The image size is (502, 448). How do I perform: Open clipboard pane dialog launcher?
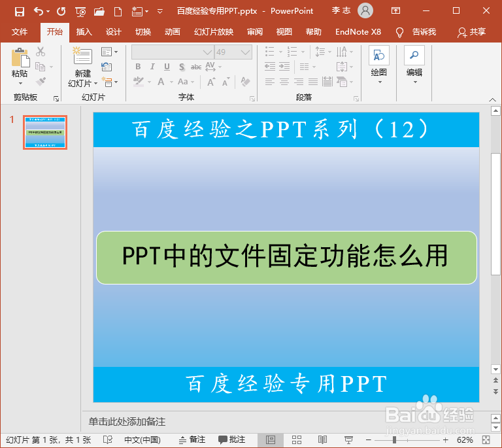click(x=56, y=99)
